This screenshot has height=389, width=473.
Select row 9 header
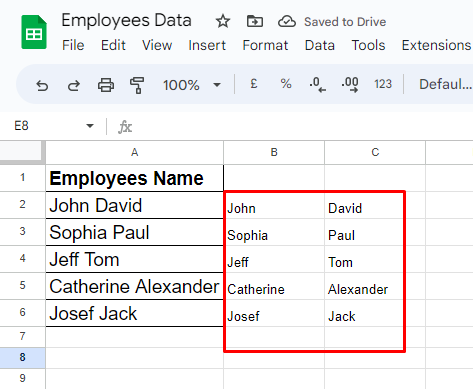click(22, 379)
